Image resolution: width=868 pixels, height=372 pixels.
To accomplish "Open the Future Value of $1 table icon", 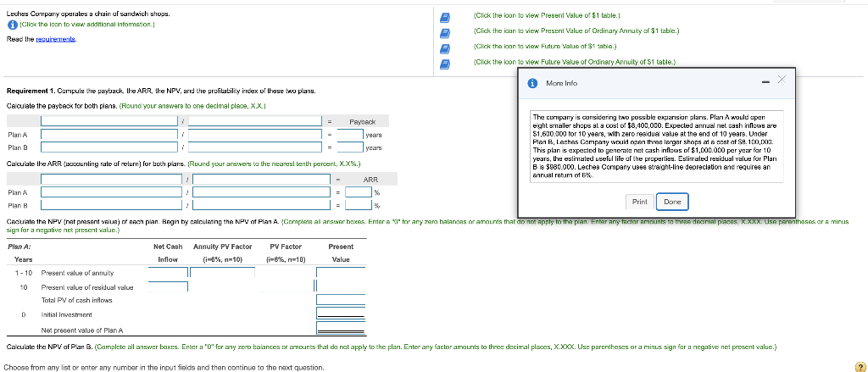I will 443,48.
